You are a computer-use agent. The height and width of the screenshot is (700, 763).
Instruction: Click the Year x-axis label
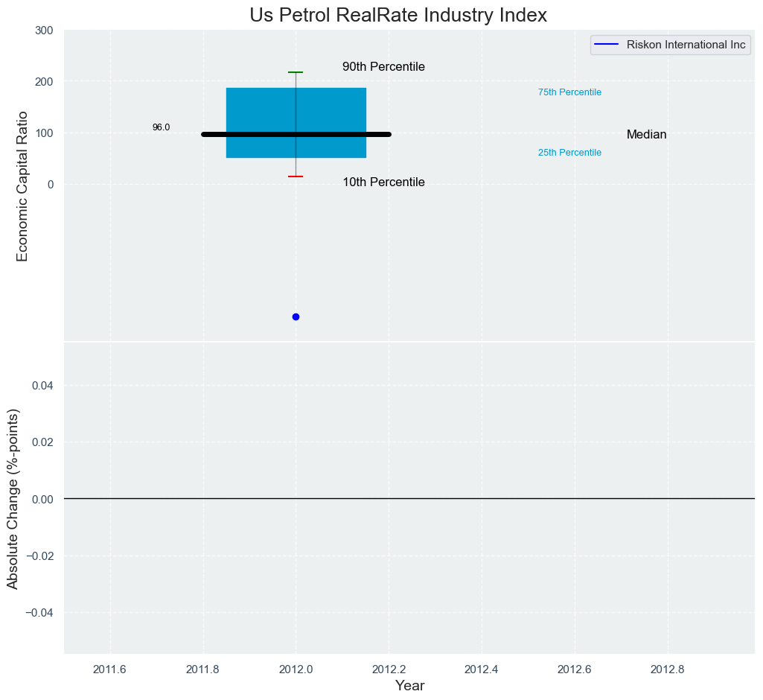409,686
